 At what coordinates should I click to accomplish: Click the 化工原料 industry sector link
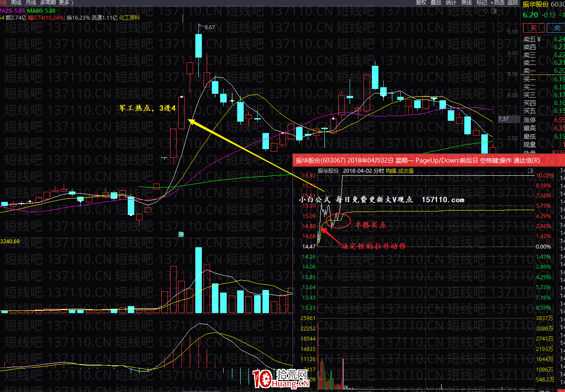tap(129, 18)
